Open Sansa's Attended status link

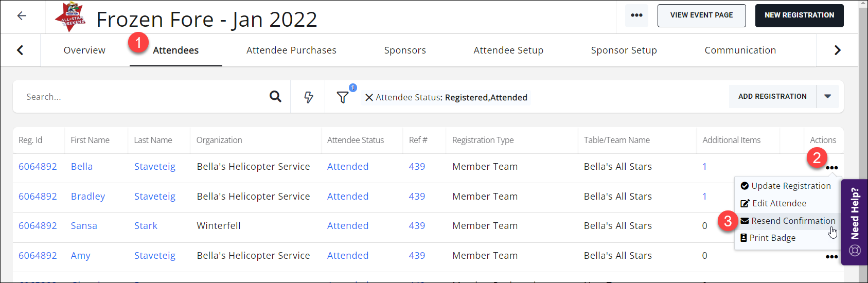tap(348, 225)
